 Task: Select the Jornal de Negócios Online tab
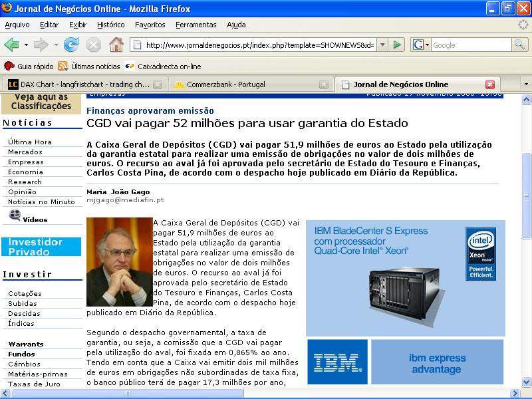click(417, 84)
